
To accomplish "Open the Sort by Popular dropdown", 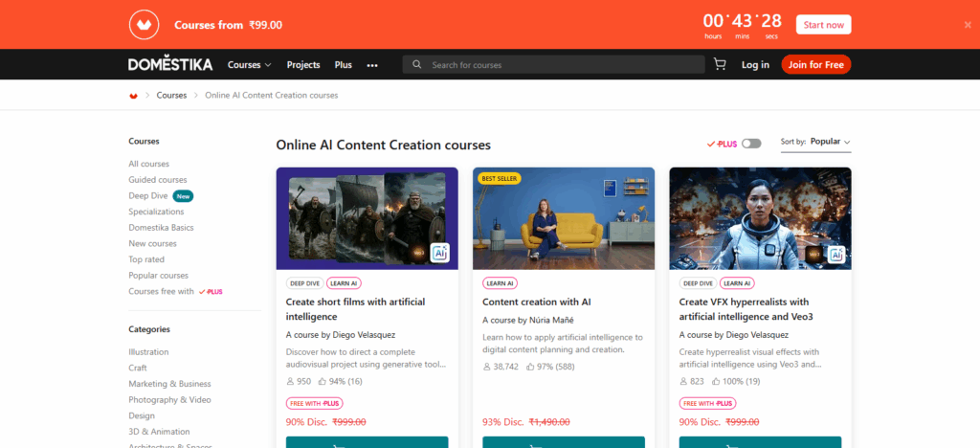I will [x=830, y=142].
